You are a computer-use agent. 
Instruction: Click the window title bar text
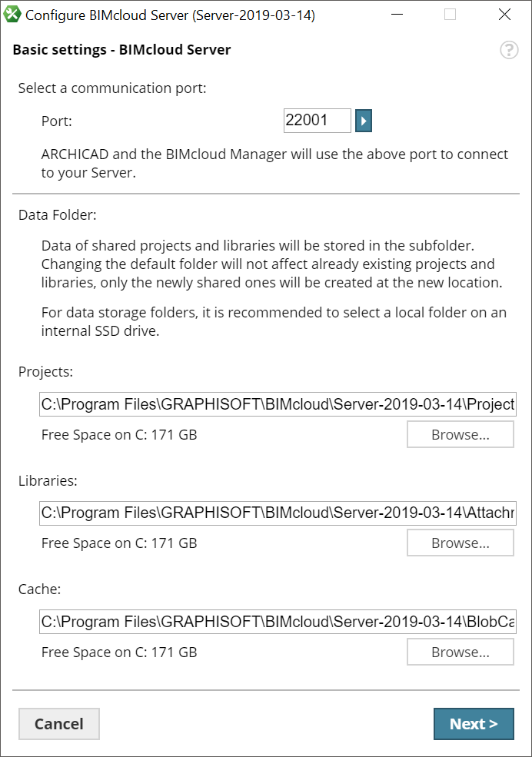click(x=169, y=15)
